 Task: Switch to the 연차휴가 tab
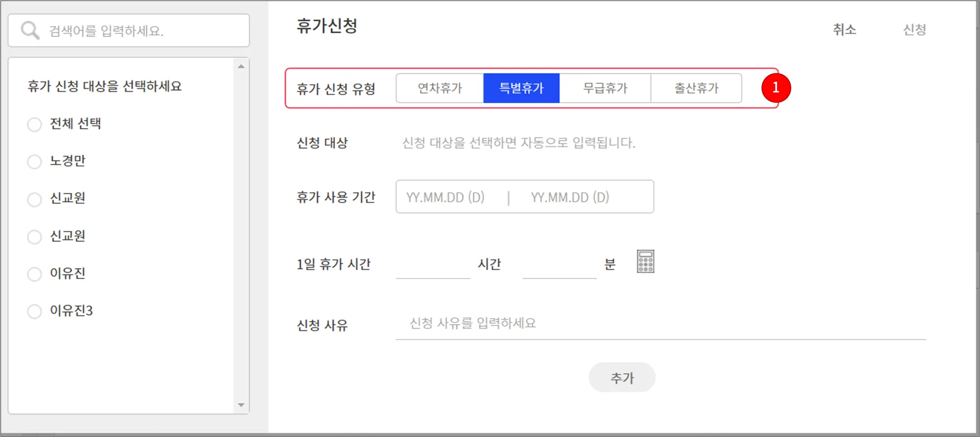pos(440,88)
